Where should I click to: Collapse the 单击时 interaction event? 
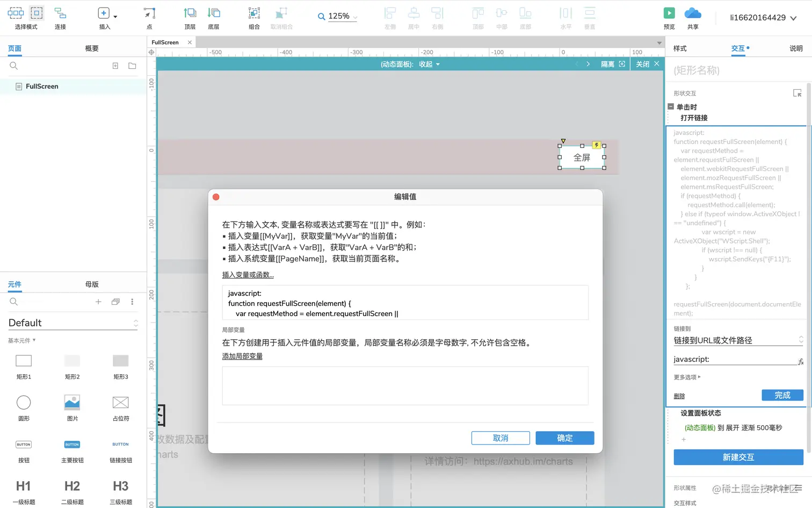point(671,106)
